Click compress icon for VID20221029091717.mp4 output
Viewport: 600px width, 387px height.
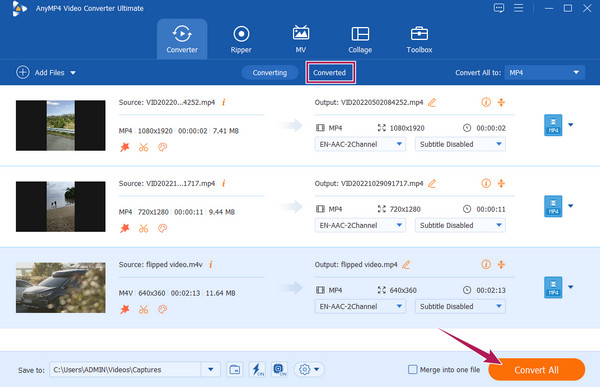click(x=501, y=183)
